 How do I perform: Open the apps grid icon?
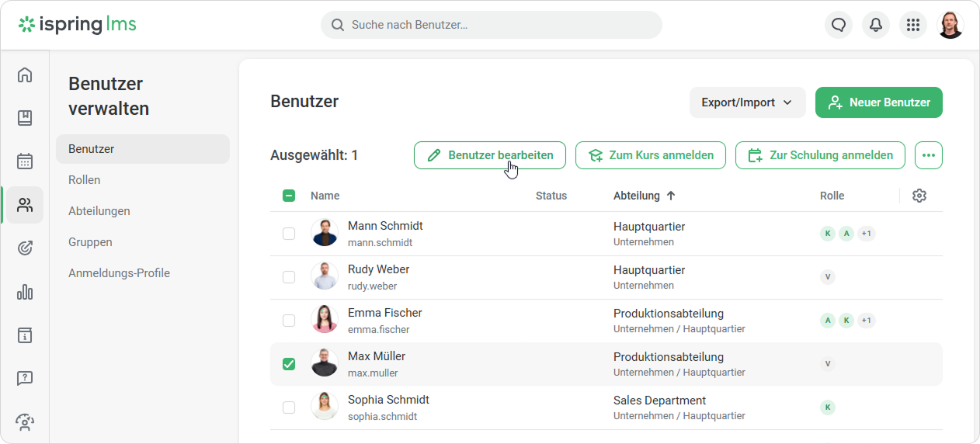point(913,25)
